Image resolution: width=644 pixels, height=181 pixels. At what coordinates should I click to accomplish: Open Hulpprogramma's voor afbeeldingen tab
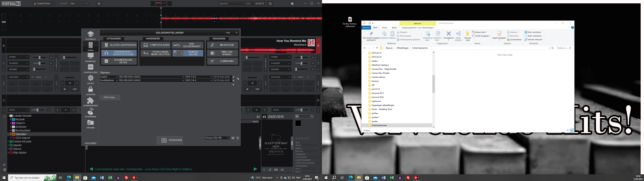[418, 28]
